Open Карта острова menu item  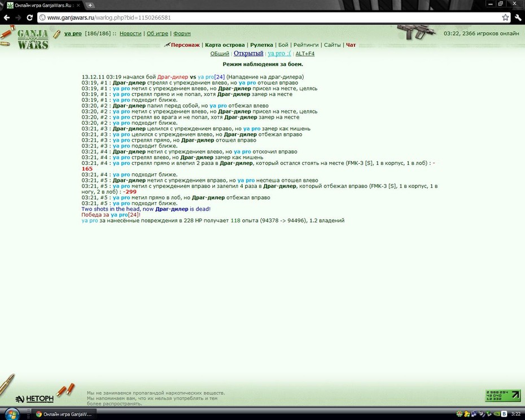click(225, 45)
